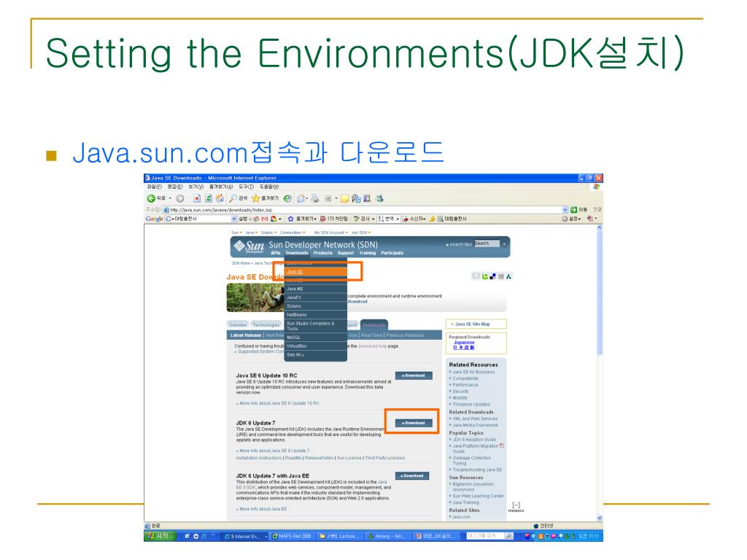Open the 즐겨찾기(A) menu
Viewport: 747px width, 560px height.
point(221,187)
